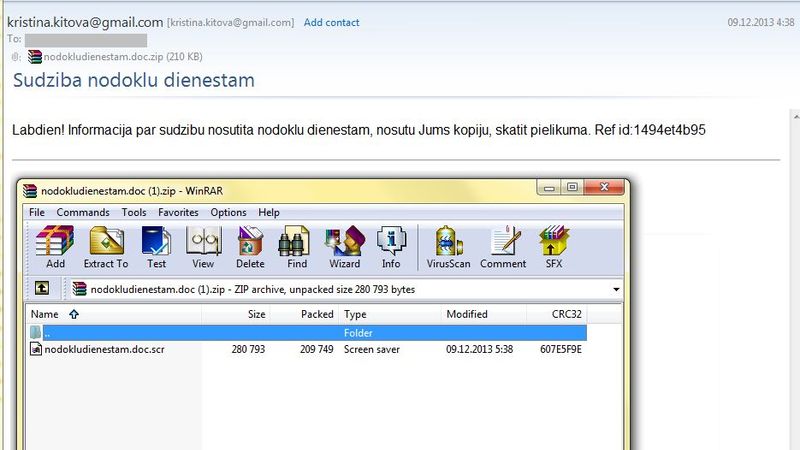Click the Delete toolbar icon
The image size is (800, 450).
tap(250, 247)
